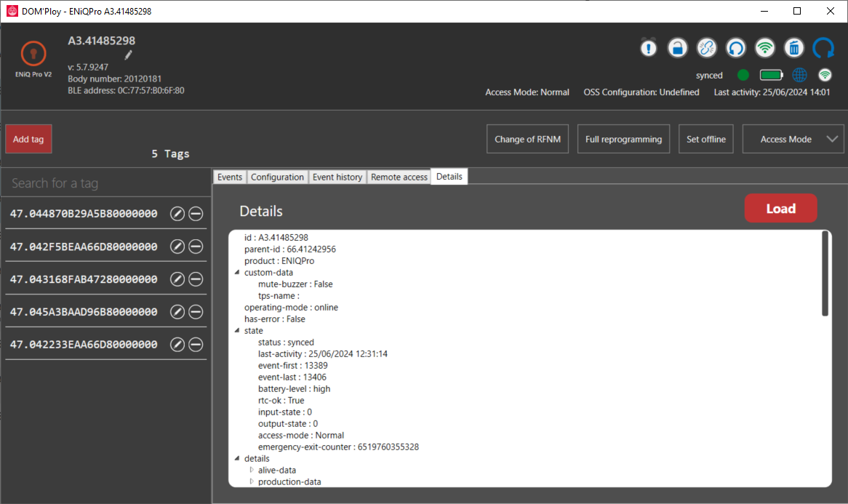Click the blue trash bin icon
848x504 pixels.
coord(794,48)
